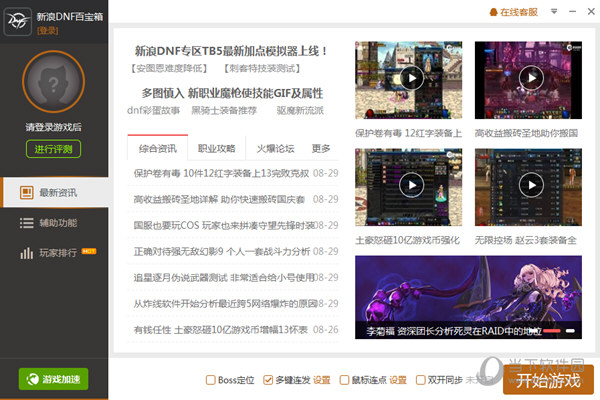The height and width of the screenshot is (400, 600).
Task: Open headline 新浪DNF专区TB5最新加点模拟器上线
Action: 231,51
